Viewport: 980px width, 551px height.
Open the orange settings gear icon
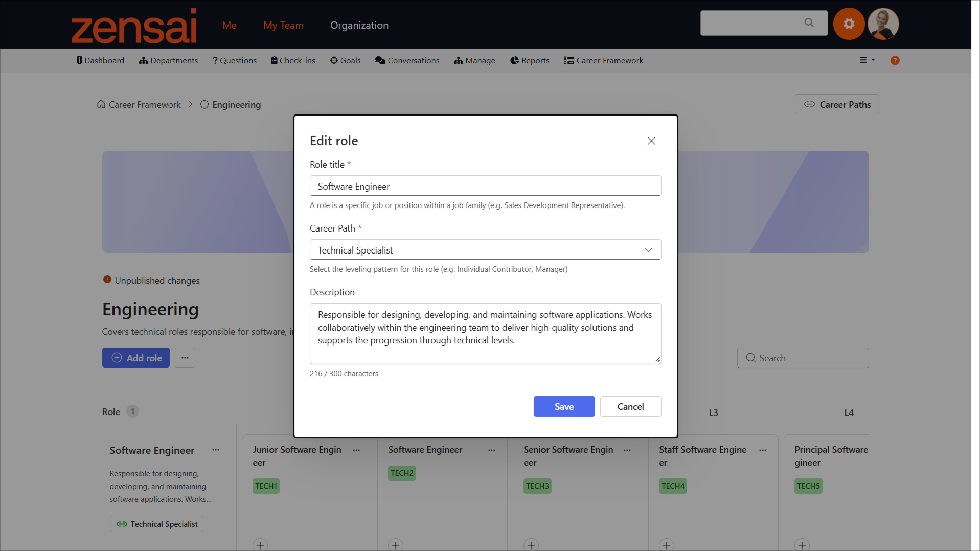point(849,24)
